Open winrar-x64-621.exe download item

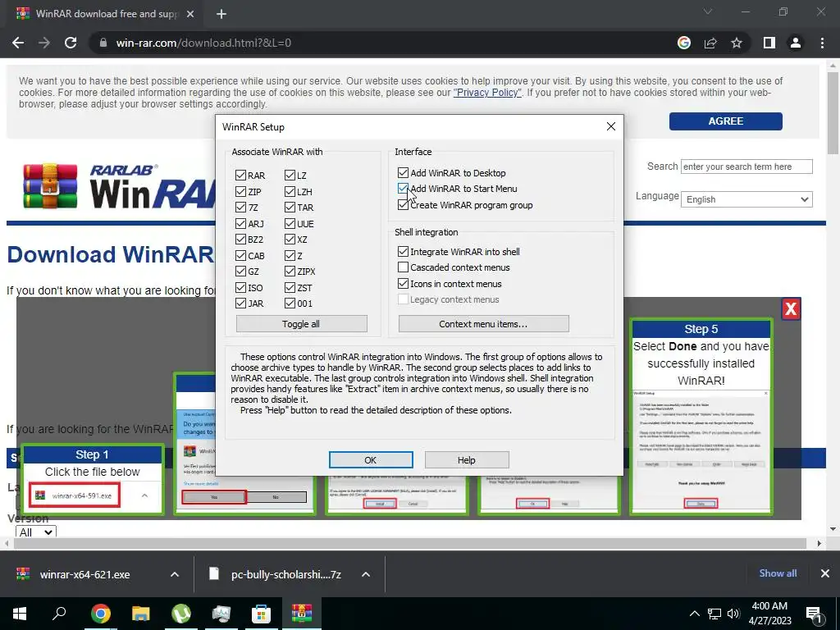[84, 574]
